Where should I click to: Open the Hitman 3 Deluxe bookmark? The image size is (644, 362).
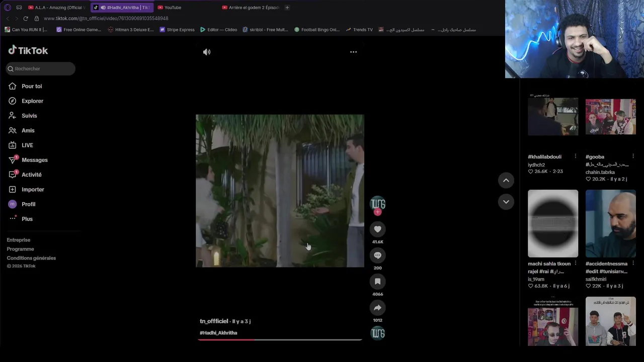click(x=131, y=30)
